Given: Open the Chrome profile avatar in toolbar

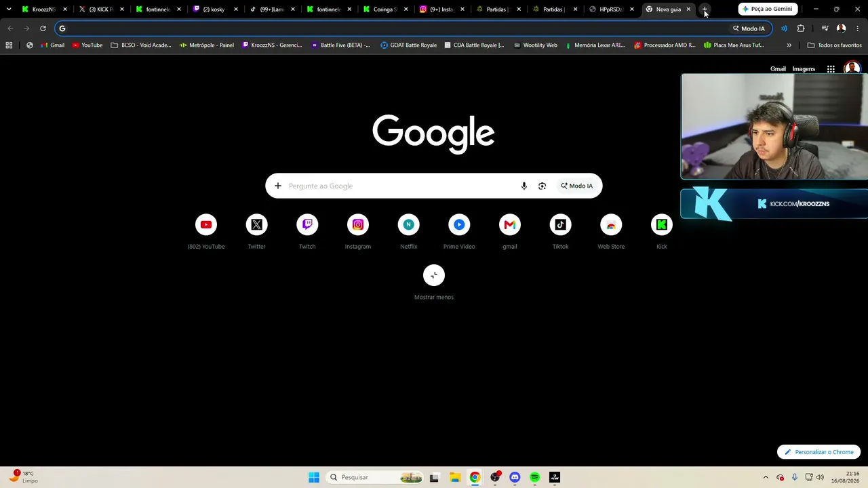Looking at the screenshot, I should pos(841,28).
